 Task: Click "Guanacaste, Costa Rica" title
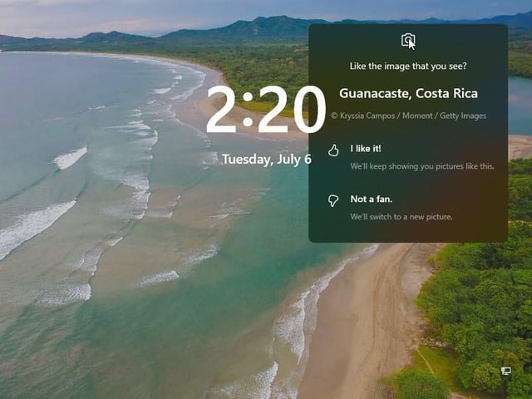[408, 93]
